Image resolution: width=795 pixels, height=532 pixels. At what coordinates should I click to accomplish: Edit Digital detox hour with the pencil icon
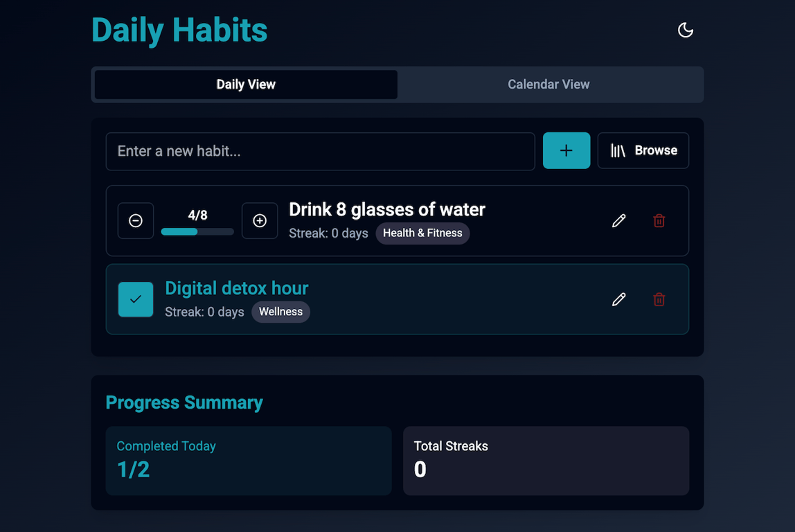pos(618,299)
